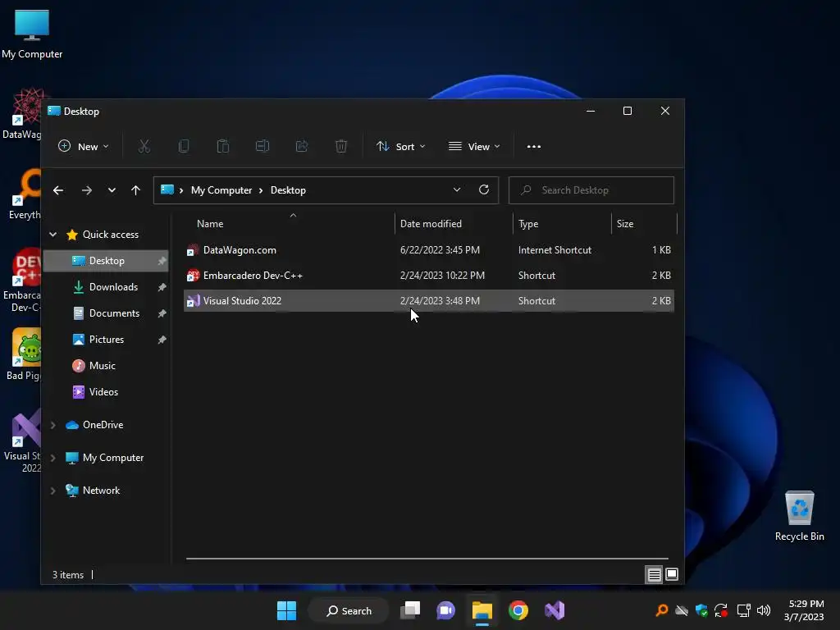Open Videos in the navigation pane
The height and width of the screenshot is (630, 840).
coord(106,392)
